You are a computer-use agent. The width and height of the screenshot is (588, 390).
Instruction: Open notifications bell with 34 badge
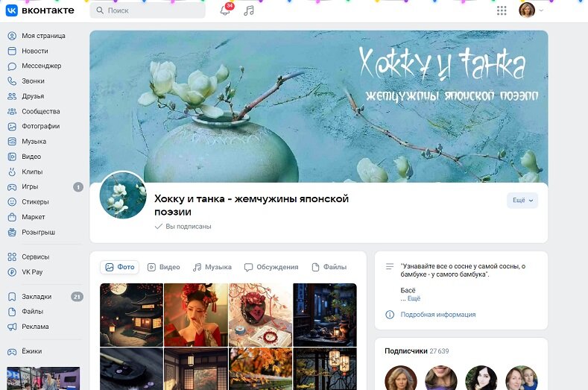pos(226,10)
